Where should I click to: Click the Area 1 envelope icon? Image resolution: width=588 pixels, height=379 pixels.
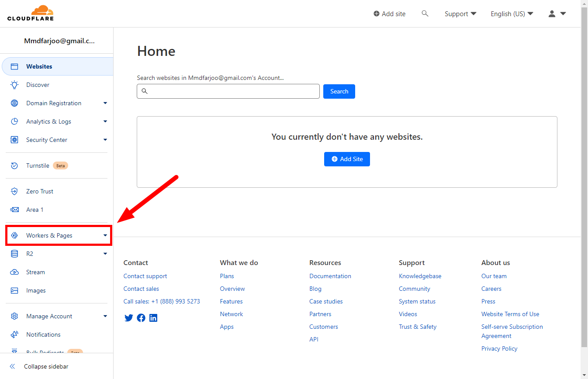[14, 210]
